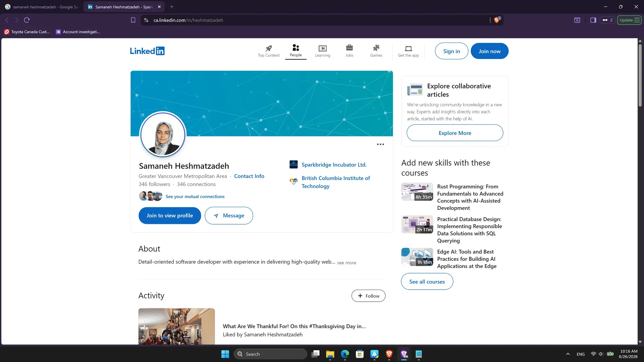Screen dimensions: 644x362
Task: Open the LinkedIn home logo
Action: coord(147,51)
